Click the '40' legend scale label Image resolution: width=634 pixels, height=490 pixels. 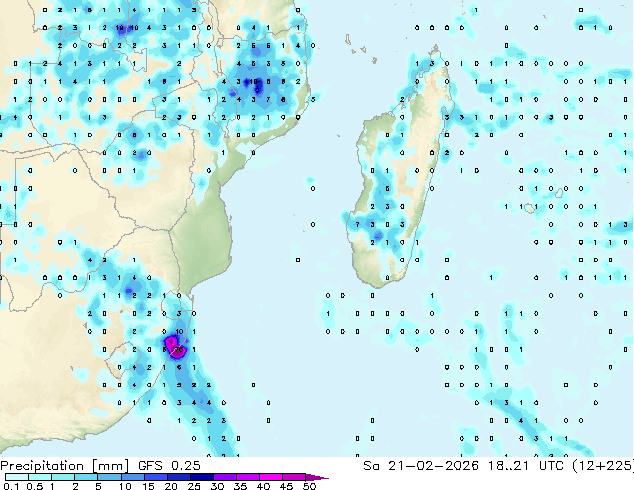click(x=263, y=486)
